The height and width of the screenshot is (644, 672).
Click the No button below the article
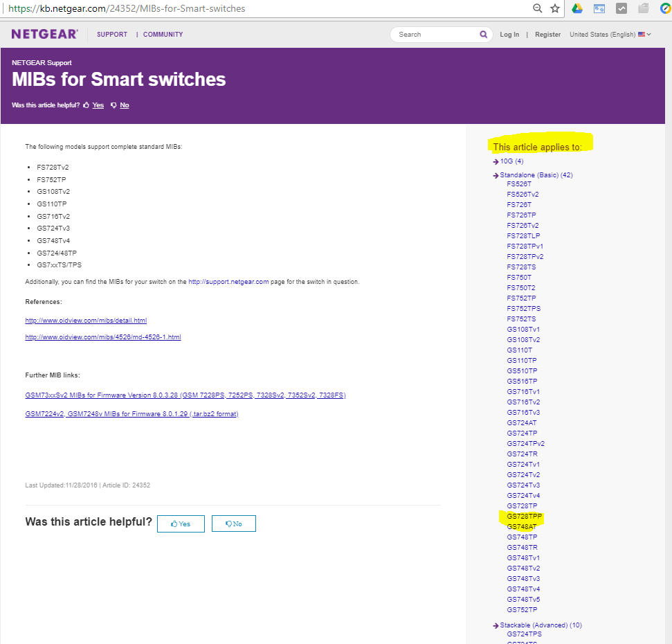point(233,524)
